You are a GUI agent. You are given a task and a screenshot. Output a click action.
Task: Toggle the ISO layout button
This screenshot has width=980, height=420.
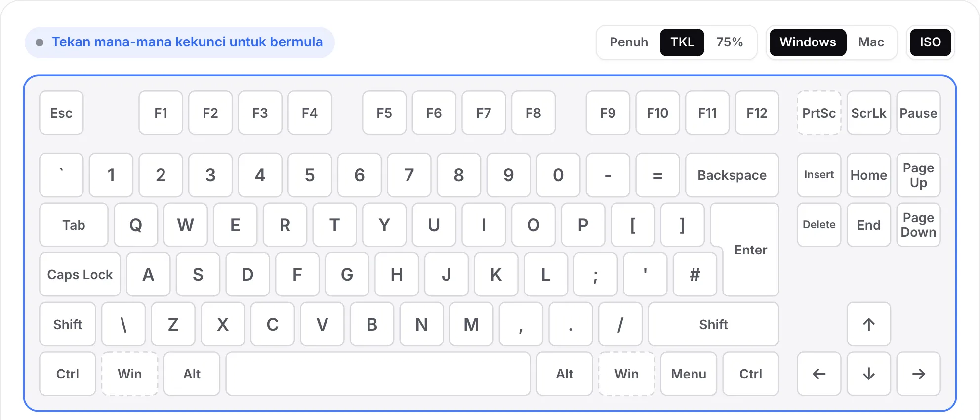930,42
